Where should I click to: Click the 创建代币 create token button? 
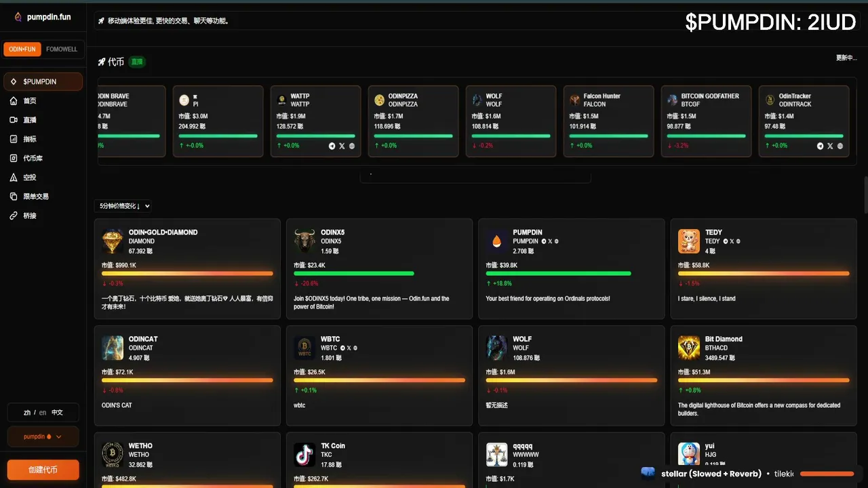pyautogui.click(x=43, y=470)
